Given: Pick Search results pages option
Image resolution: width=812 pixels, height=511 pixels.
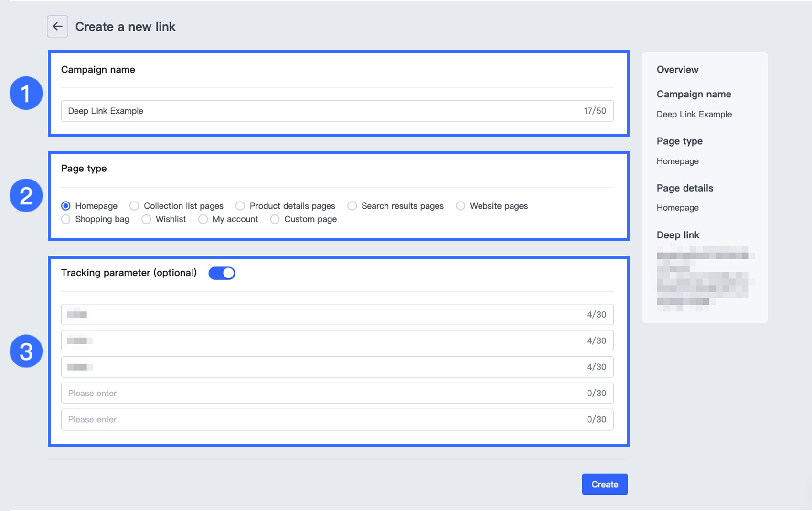Looking at the screenshot, I should click(x=352, y=206).
